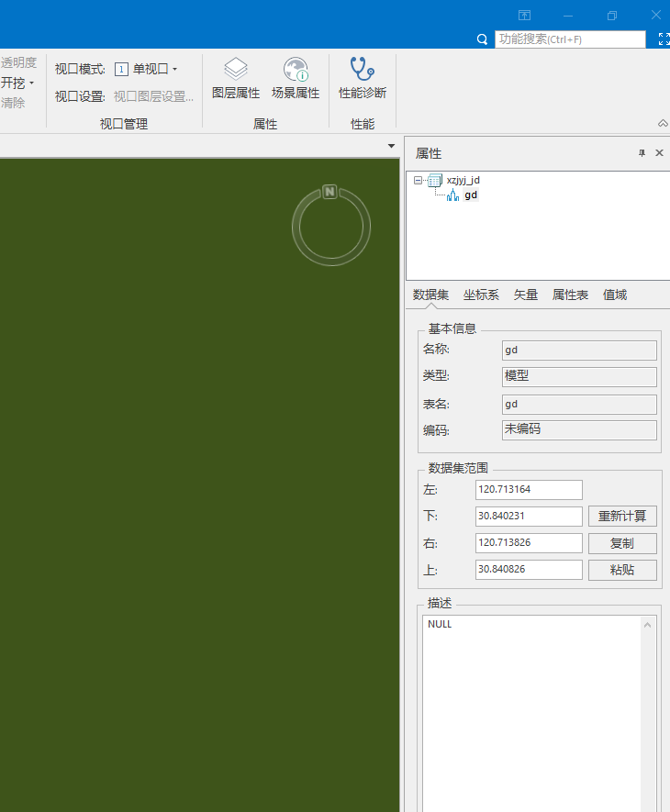The image size is (670, 812).
Task: Click the 类型 field showing 模型
Action: (x=579, y=376)
